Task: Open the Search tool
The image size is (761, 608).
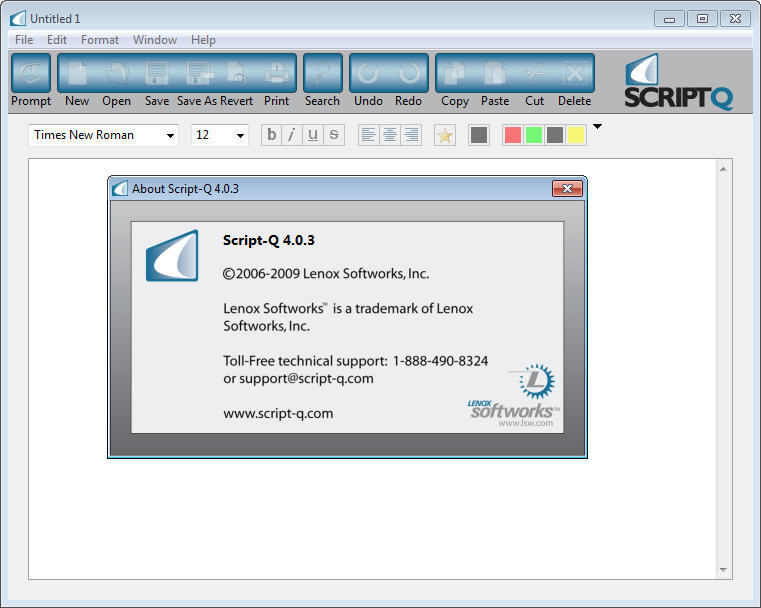Action: [x=322, y=73]
